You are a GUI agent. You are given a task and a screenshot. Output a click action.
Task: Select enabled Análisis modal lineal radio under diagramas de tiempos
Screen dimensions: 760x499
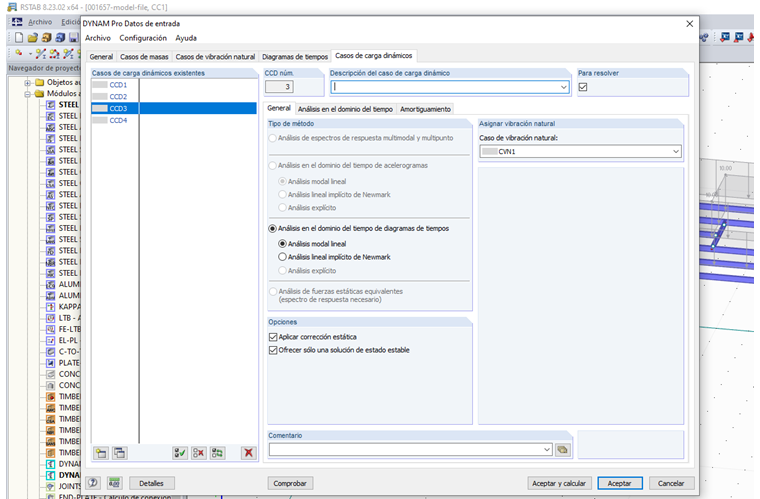pos(282,244)
